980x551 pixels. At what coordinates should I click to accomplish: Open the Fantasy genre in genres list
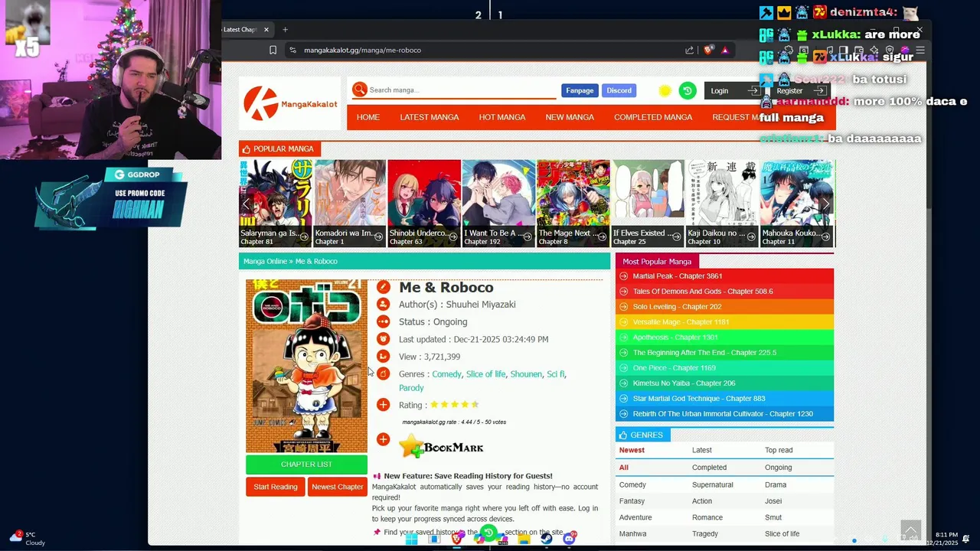pyautogui.click(x=632, y=501)
